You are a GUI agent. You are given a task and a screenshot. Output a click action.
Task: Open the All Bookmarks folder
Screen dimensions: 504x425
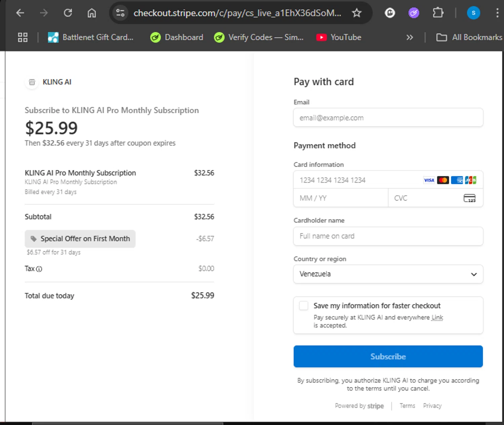tap(469, 37)
